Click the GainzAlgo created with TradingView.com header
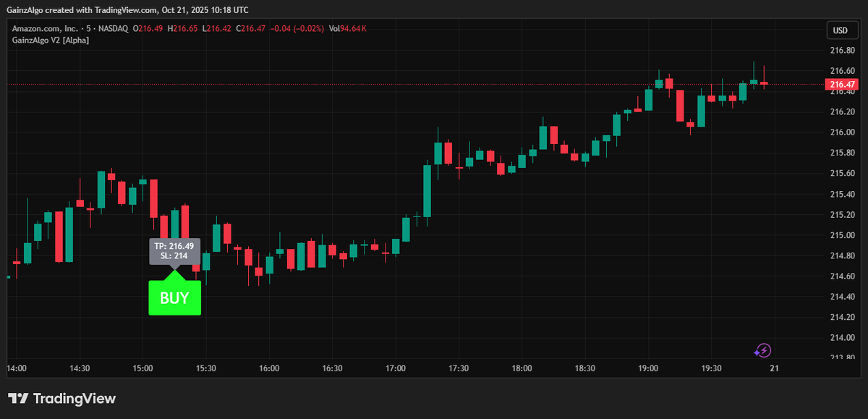The width and height of the screenshot is (868, 419). 128,10
